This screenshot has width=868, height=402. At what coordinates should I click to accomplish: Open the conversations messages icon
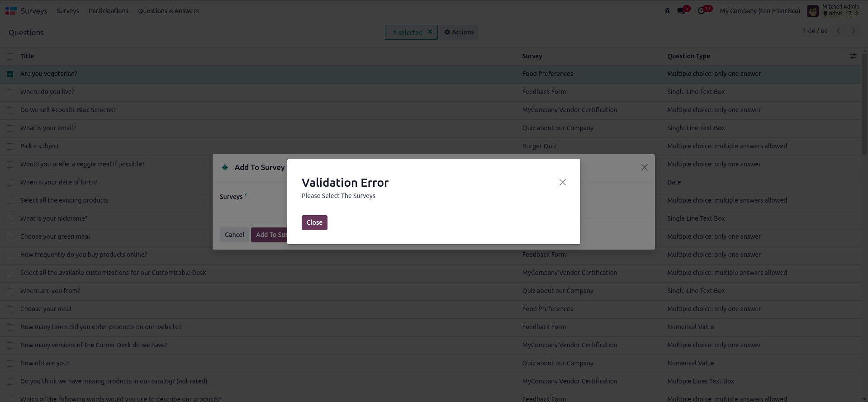click(x=681, y=11)
